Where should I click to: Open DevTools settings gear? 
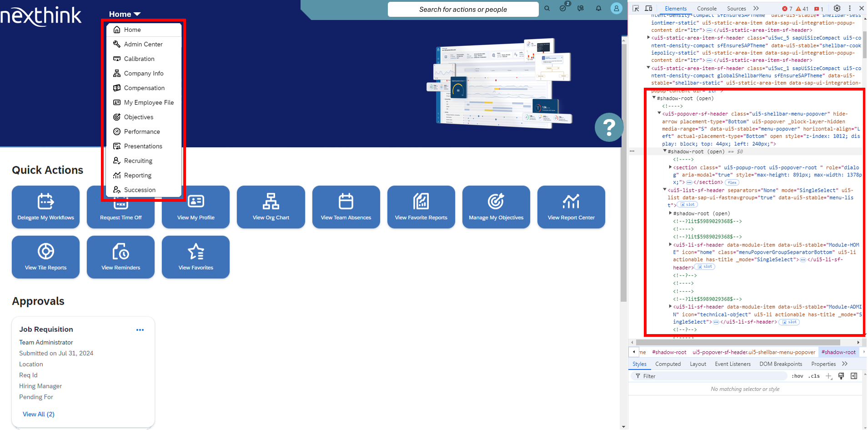pos(837,8)
